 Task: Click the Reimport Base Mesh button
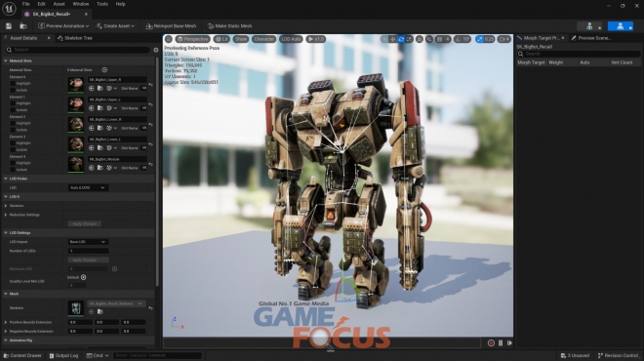tap(172, 26)
